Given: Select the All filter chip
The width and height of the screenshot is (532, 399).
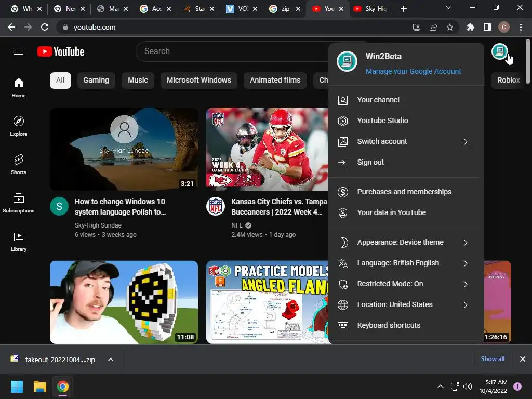Looking at the screenshot, I should click(60, 81).
